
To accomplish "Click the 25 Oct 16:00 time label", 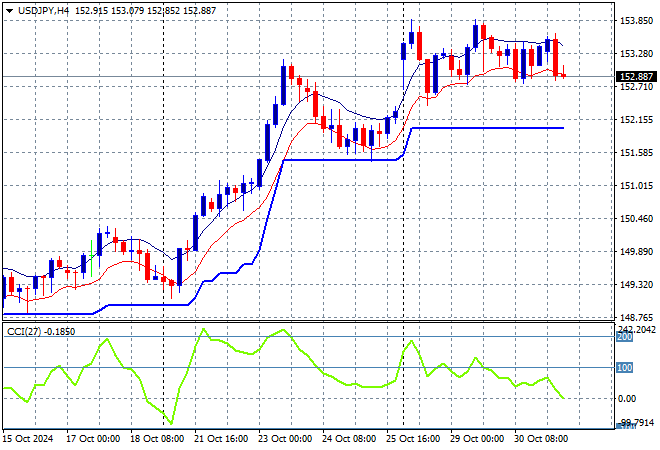I will click(x=413, y=439).
